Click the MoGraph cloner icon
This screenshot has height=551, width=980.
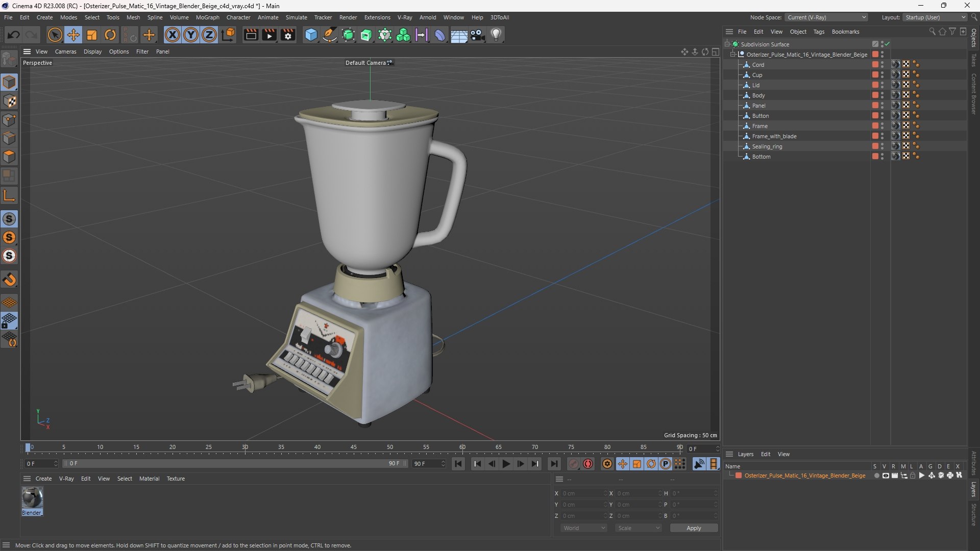[x=403, y=35]
